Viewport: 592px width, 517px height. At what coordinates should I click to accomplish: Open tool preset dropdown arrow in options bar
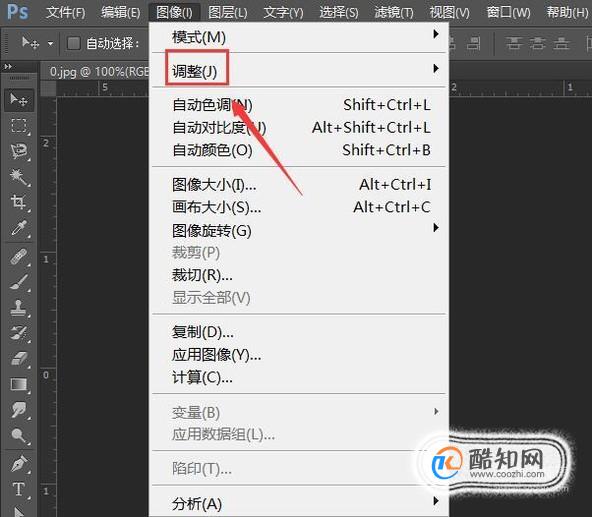click(x=50, y=44)
